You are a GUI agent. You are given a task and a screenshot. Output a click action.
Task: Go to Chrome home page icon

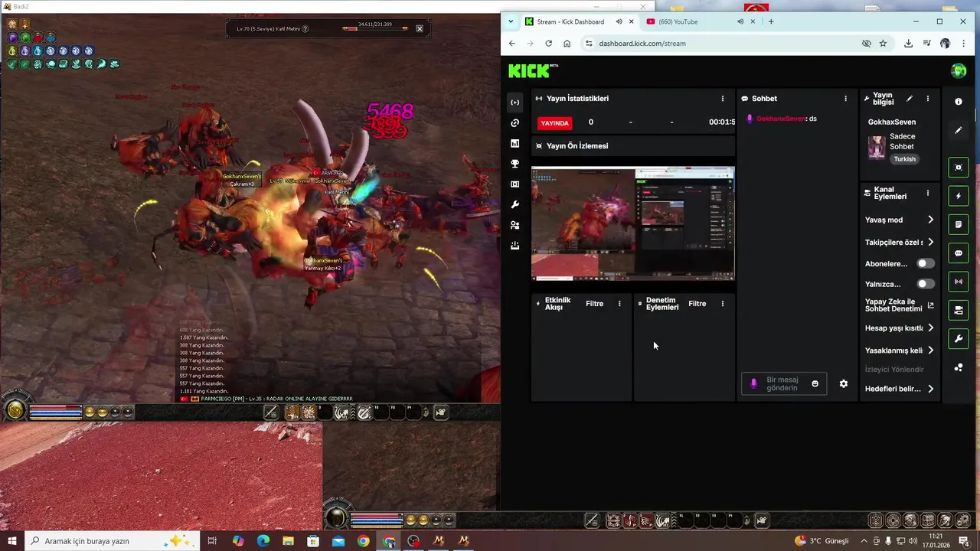(x=567, y=44)
